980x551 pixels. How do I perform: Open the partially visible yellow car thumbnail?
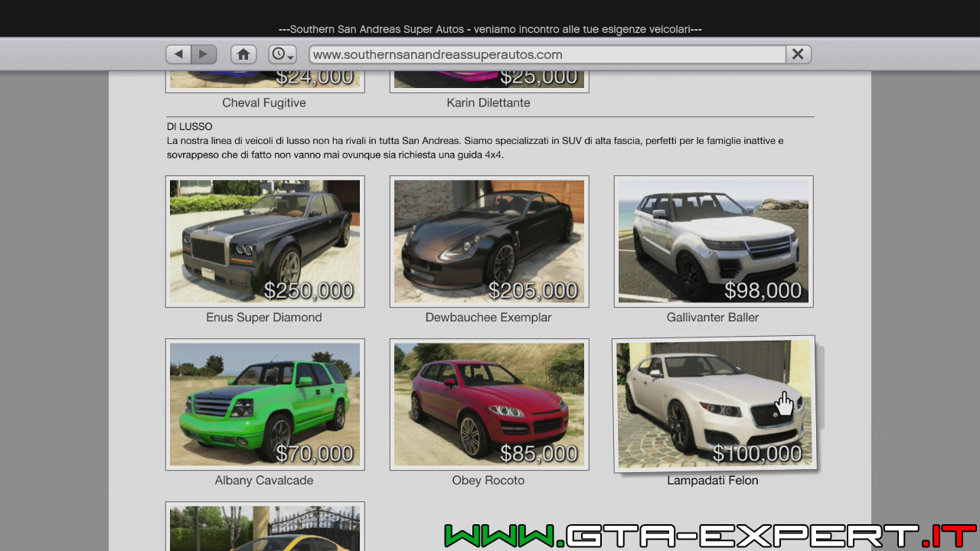(265, 527)
